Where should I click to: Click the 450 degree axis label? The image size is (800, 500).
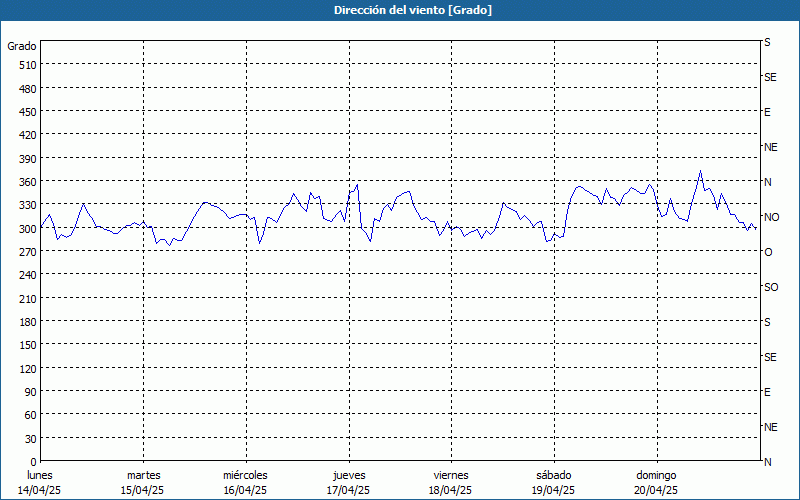coord(29,112)
